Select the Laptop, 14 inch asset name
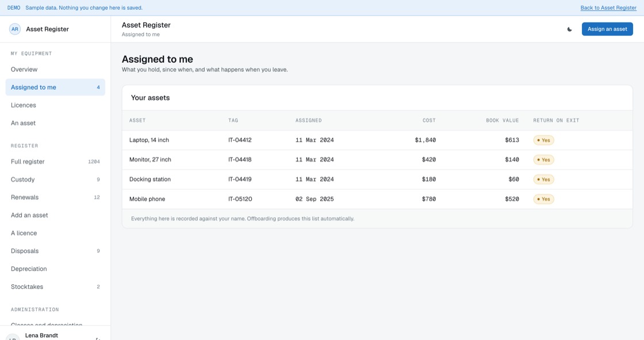The height and width of the screenshot is (340, 644). point(149,140)
